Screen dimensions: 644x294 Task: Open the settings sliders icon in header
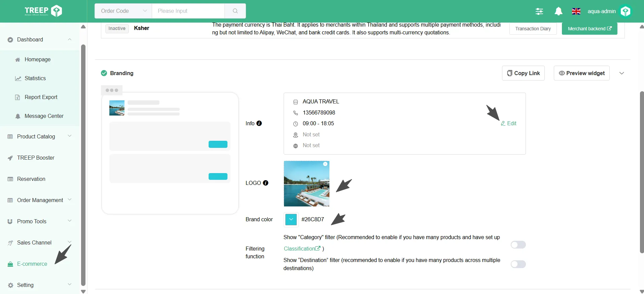539,11
